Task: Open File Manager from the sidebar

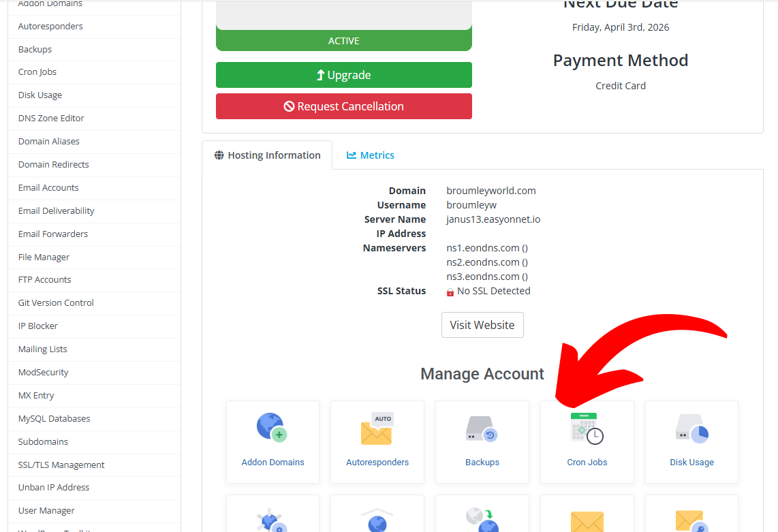Action: [x=44, y=257]
